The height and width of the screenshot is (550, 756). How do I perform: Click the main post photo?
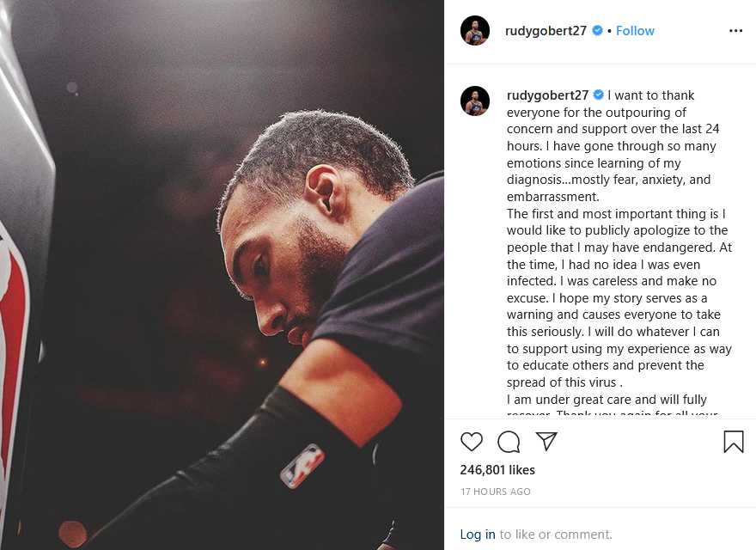pos(222,275)
